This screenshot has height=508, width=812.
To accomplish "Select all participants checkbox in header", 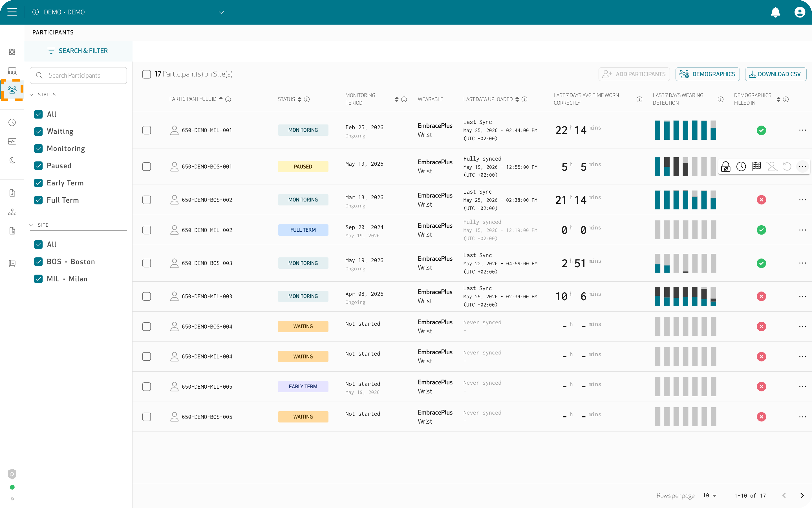I will click(x=147, y=74).
